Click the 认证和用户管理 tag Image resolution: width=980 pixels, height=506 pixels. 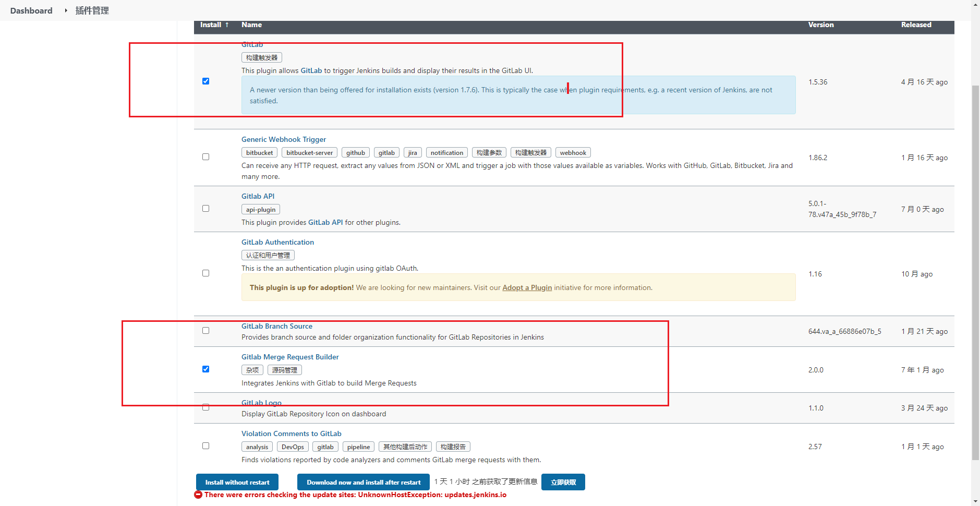click(x=268, y=255)
